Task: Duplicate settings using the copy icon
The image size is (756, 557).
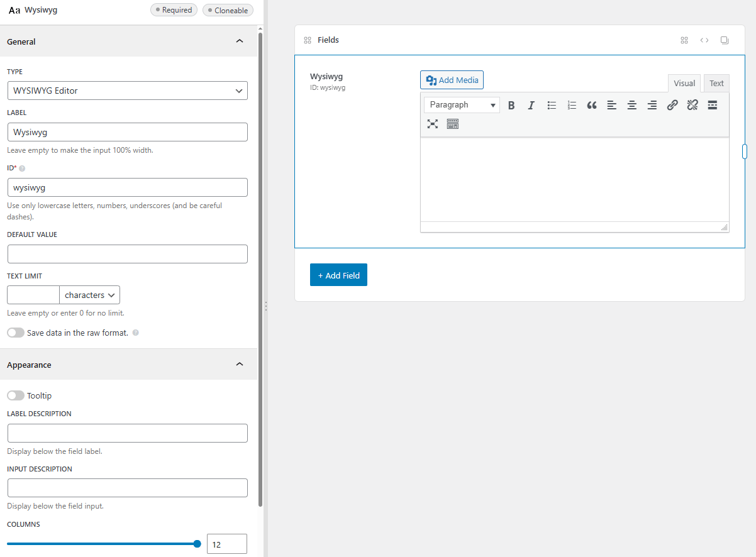Action: pos(724,40)
